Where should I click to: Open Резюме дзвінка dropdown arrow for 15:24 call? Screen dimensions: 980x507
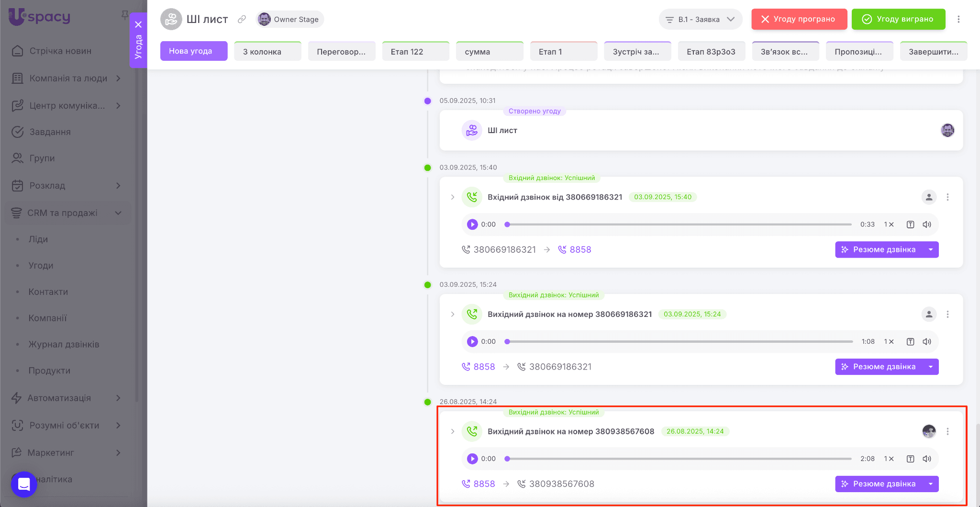pos(931,367)
